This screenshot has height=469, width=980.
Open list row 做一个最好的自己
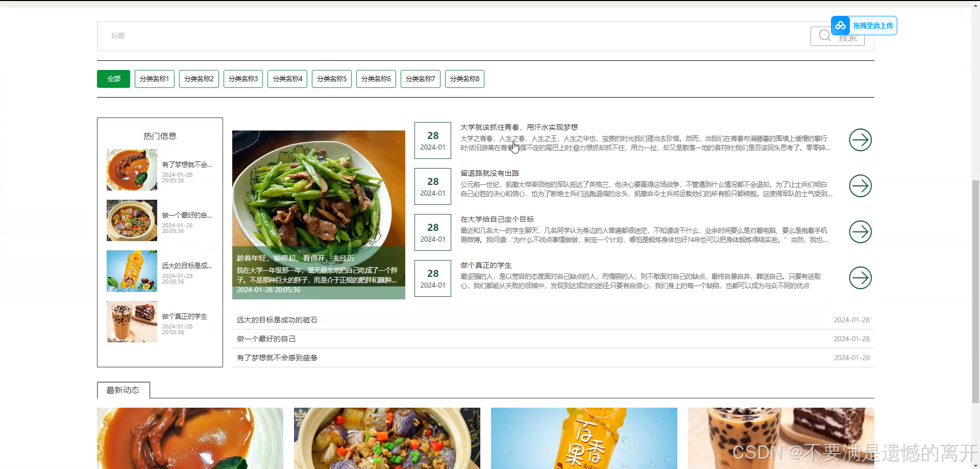[553, 339]
